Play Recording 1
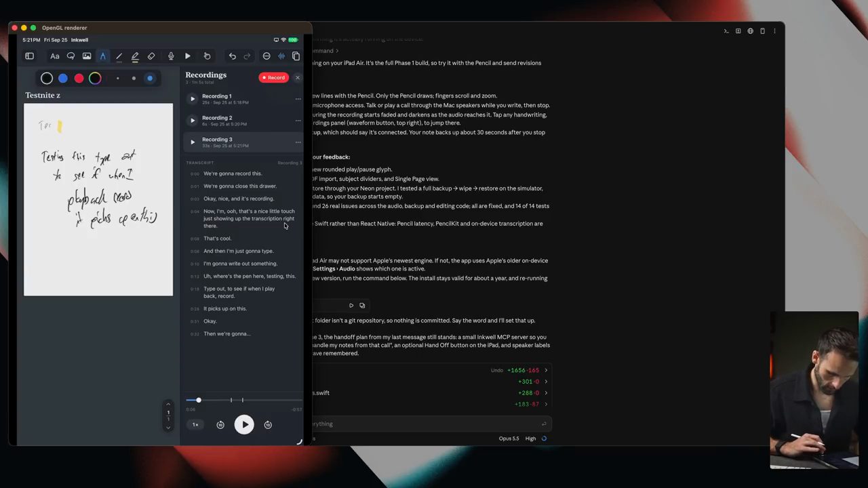 pos(193,99)
